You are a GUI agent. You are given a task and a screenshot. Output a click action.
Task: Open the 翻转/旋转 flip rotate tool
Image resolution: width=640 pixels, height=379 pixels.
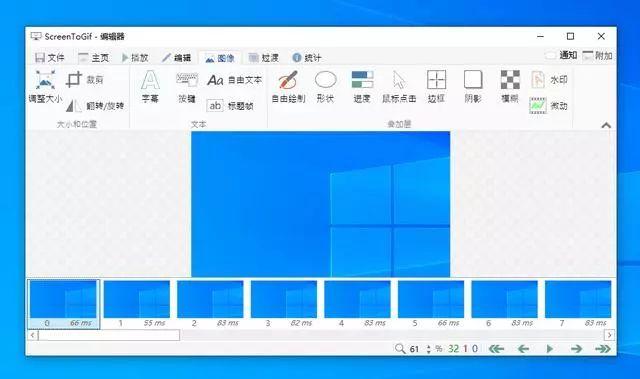pos(95,106)
